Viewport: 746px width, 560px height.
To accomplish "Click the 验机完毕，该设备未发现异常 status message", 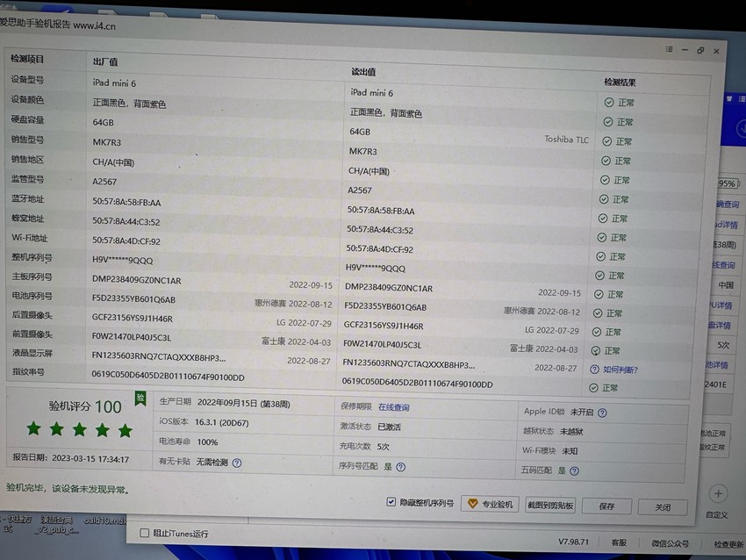I will [68, 489].
